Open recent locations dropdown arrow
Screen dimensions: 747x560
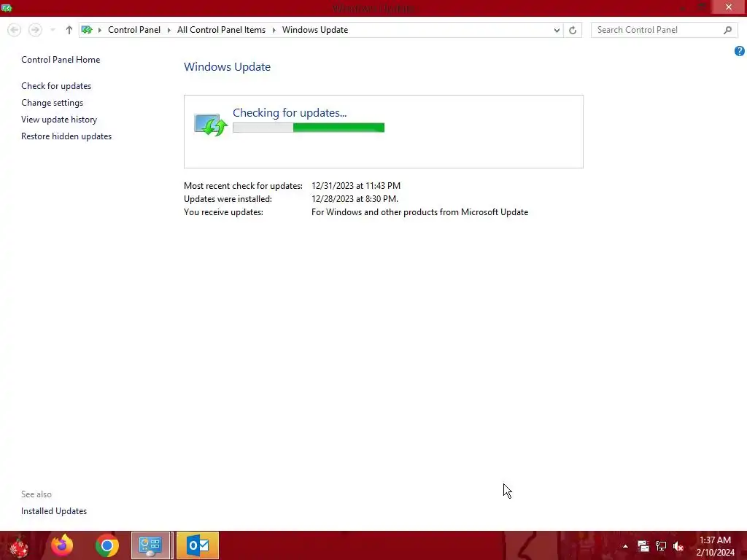[x=53, y=30]
